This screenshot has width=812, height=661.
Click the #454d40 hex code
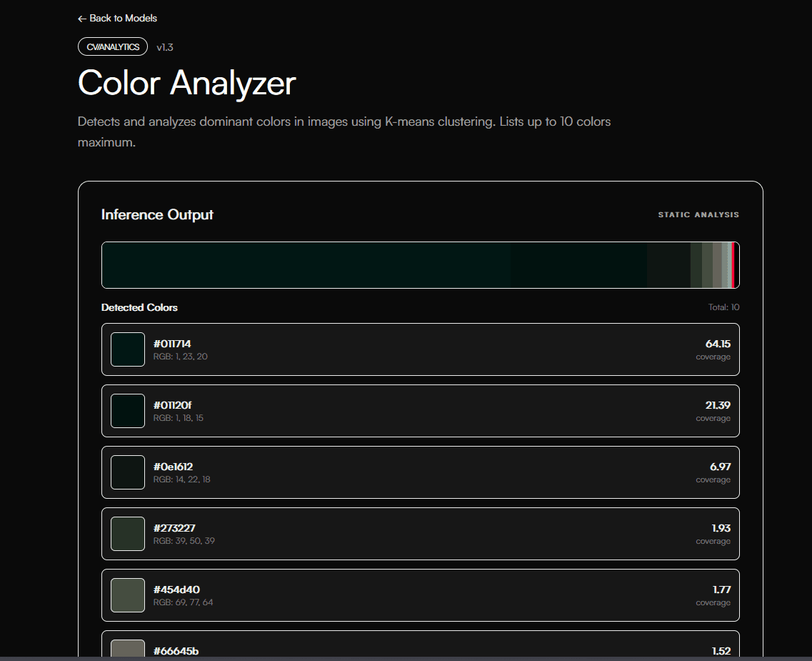click(x=176, y=590)
